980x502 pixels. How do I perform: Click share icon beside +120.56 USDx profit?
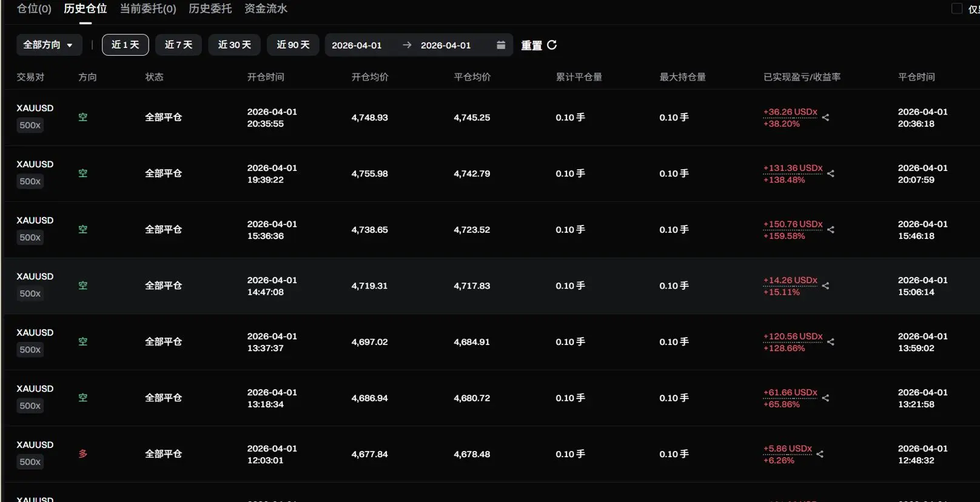[831, 342]
